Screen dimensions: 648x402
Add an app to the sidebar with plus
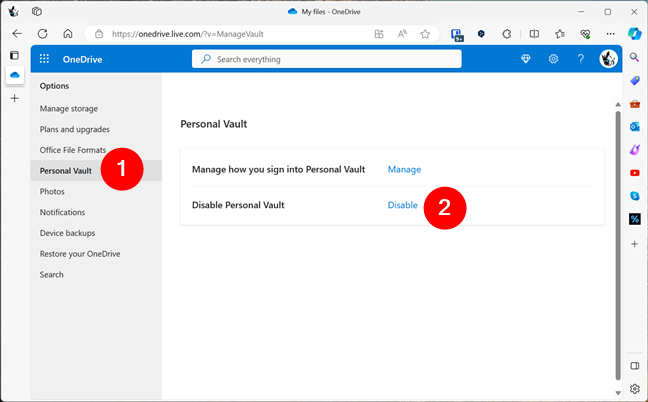634,244
